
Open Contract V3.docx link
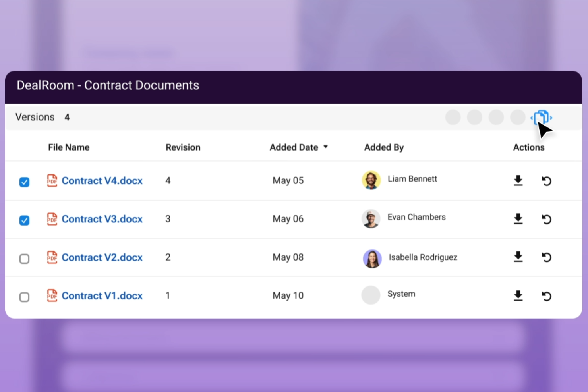pos(102,219)
